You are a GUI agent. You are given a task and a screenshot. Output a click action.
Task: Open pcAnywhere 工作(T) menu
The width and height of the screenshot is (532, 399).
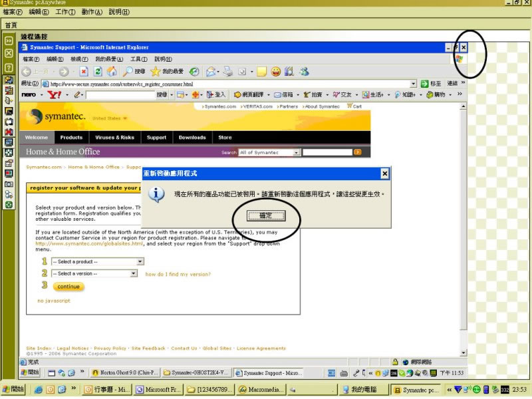point(65,12)
